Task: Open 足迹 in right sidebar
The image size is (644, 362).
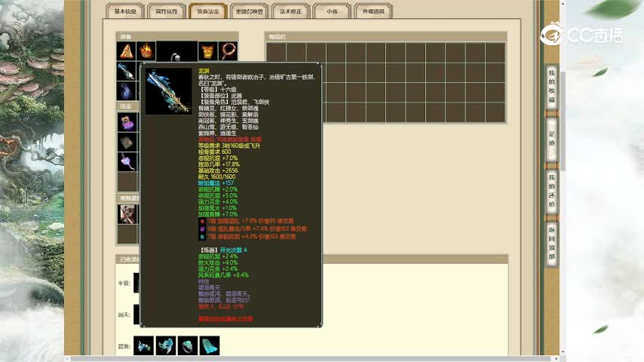Action: coord(551,139)
